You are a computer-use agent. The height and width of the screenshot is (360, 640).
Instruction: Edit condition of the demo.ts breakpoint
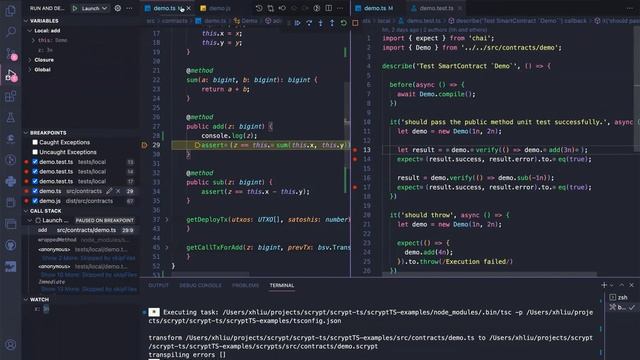(109, 191)
